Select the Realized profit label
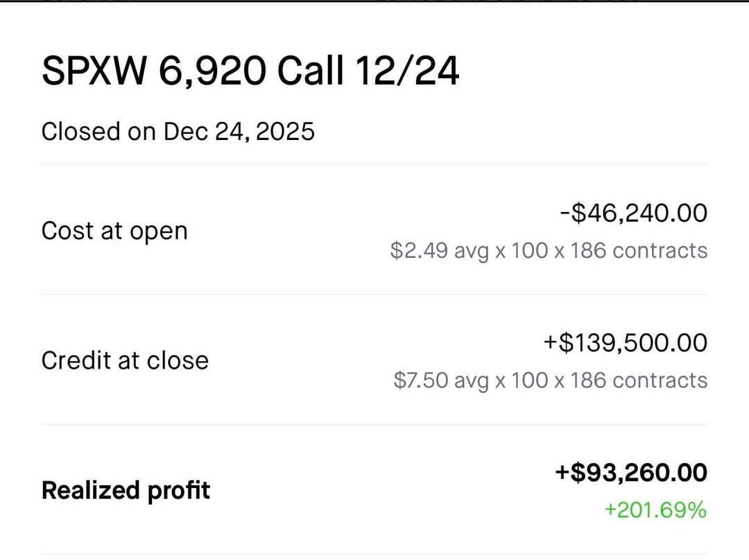This screenshot has width=749, height=560. click(x=126, y=490)
